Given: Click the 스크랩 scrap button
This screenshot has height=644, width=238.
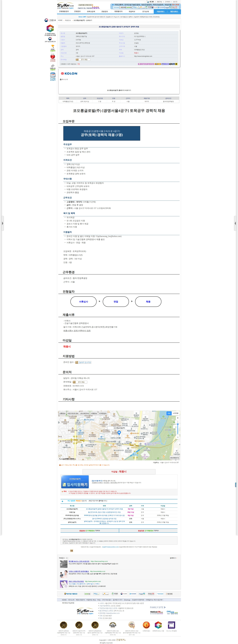Looking at the screenshot, I should 165,64.
